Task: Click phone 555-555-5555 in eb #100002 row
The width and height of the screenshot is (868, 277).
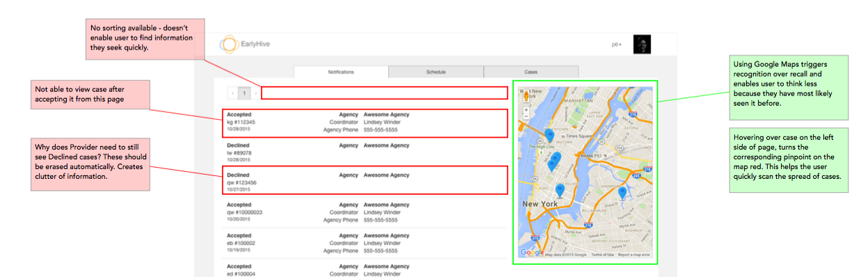Action: [x=380, y=251]
